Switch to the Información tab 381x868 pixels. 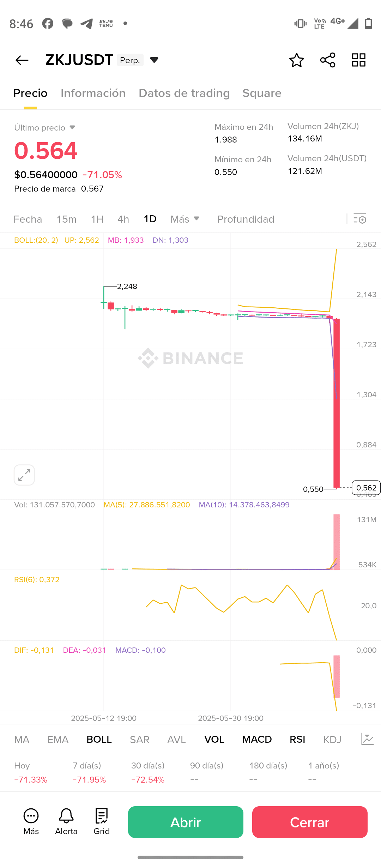[x=93, y=93]
